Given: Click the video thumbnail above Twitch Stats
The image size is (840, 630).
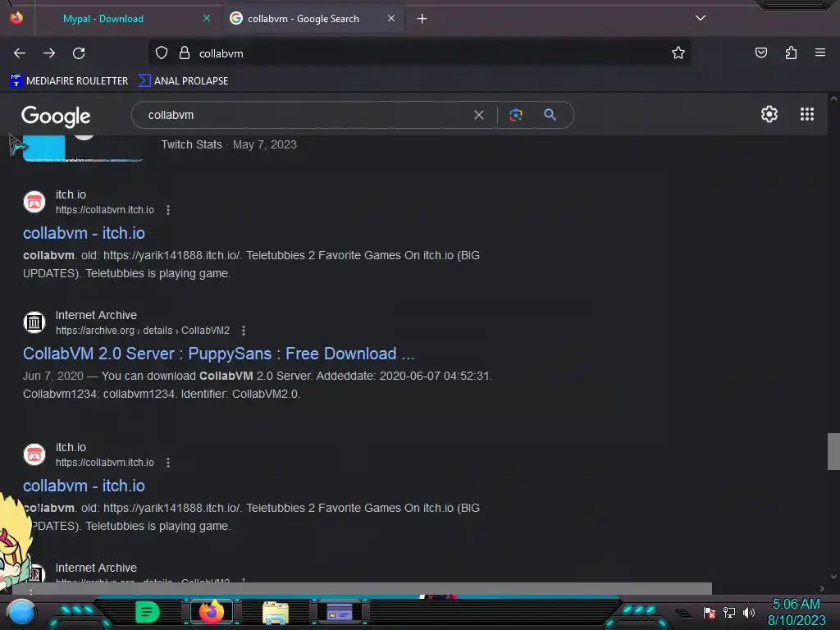Looking at the screenshot, I should click(x=83, y=148).
